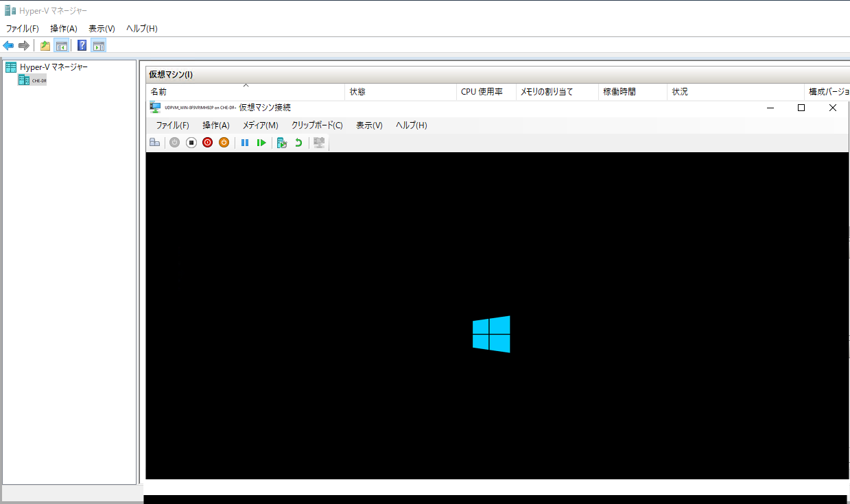Click the Hyper-V Manager title bar icon
Screen dimensions: 850x504
click(10, 10)
